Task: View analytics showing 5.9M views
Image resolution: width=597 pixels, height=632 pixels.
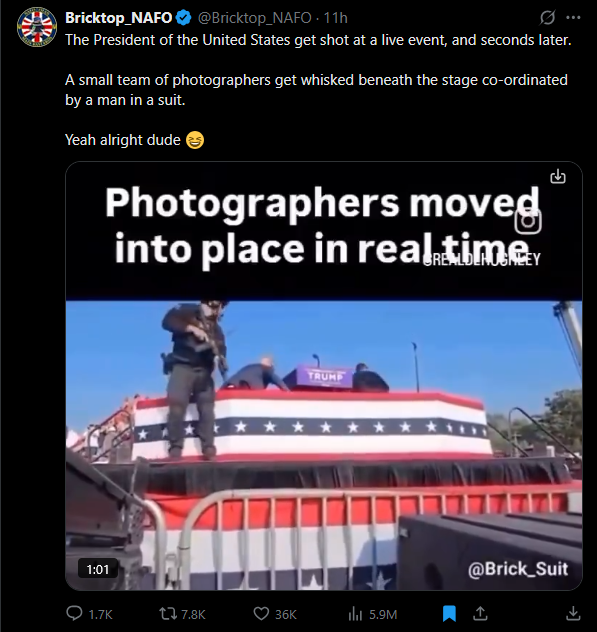Action: pyautogui.click(x=372, y=614)
